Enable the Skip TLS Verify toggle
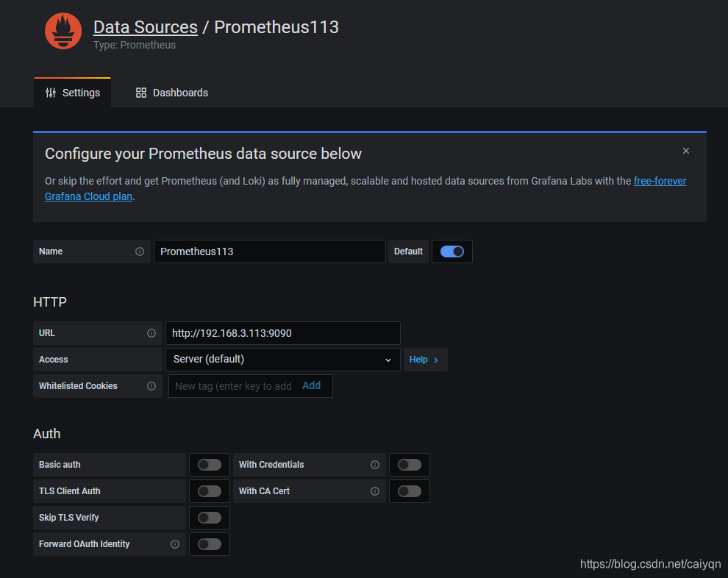Viewport: 728px width, 578px height. (210, 518)
